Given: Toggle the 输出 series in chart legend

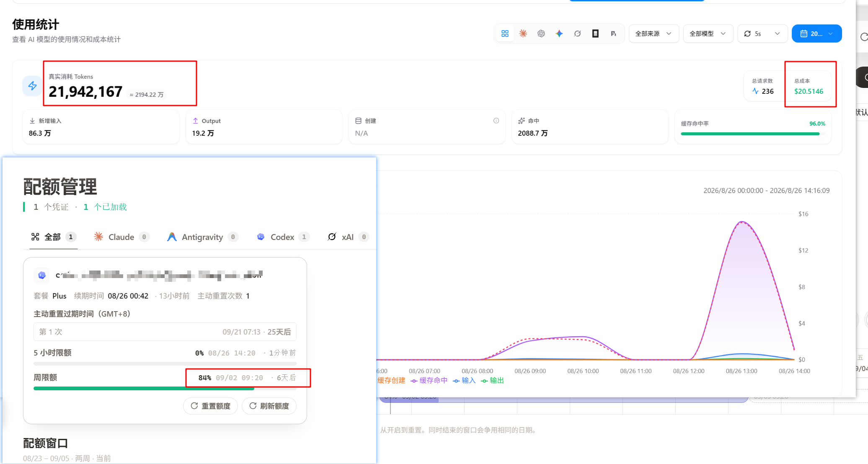Looking at the screenshot, I should (x=492, y=380).
